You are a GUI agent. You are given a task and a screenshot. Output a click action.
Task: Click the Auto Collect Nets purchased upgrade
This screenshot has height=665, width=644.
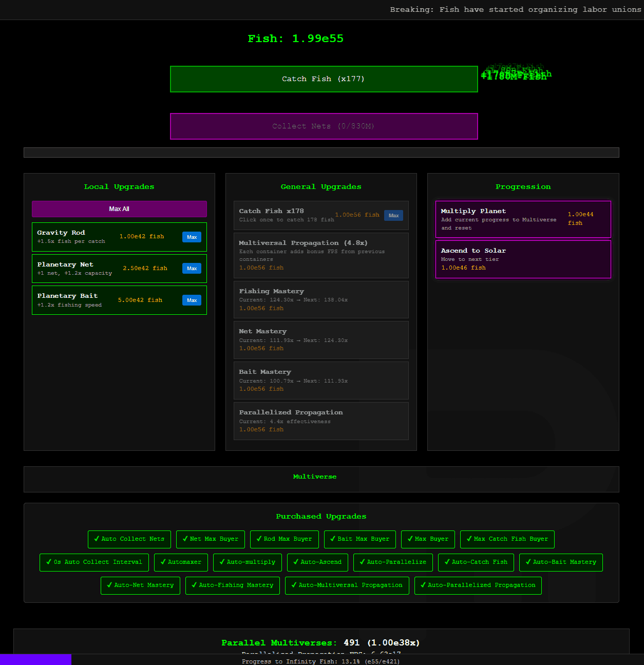coord(129,539)
